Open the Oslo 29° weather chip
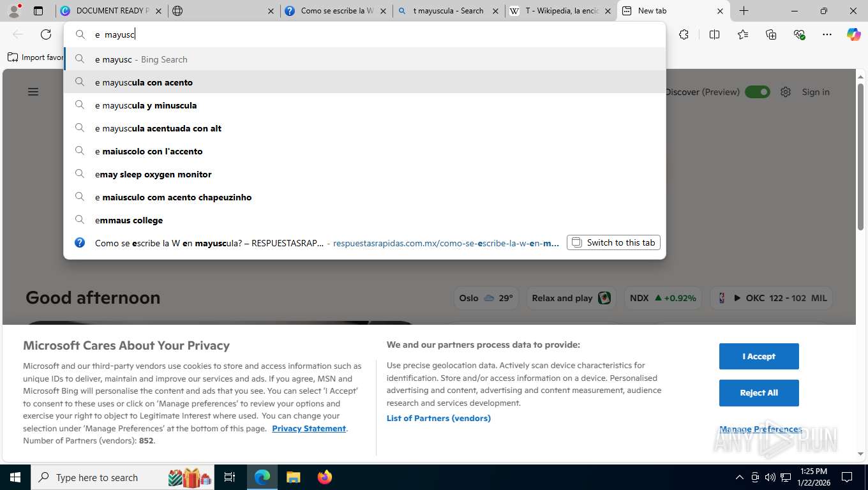 tap(486, 298)
